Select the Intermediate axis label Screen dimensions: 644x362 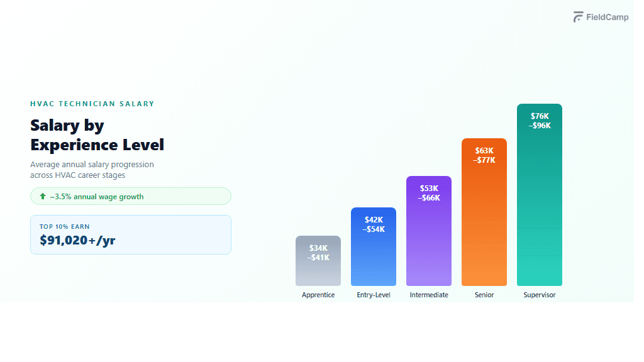[429, 295]
